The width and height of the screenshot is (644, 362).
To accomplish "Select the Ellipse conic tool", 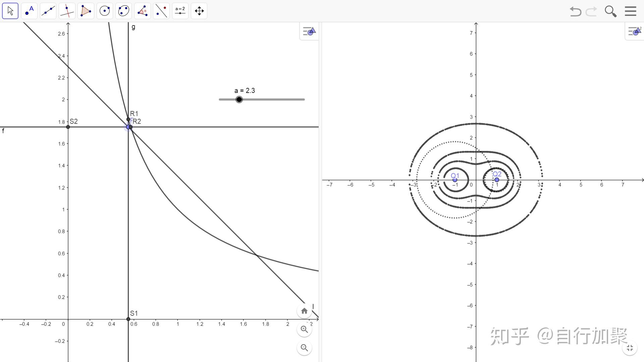I will point(123,11).
